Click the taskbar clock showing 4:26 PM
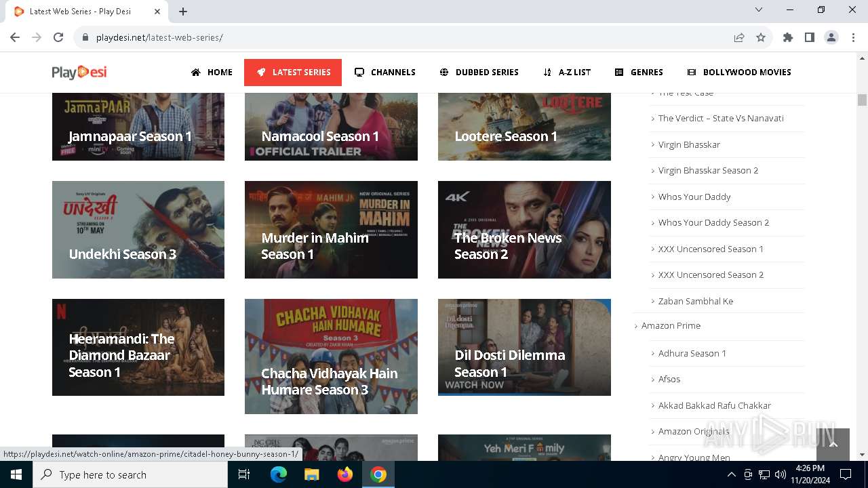 [810, 474]
